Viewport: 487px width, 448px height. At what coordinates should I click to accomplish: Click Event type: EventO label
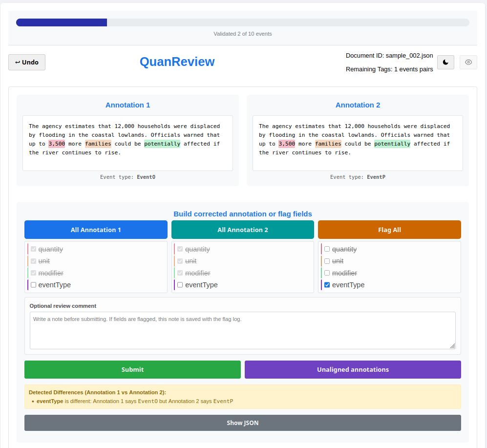[x=127, y=177]
